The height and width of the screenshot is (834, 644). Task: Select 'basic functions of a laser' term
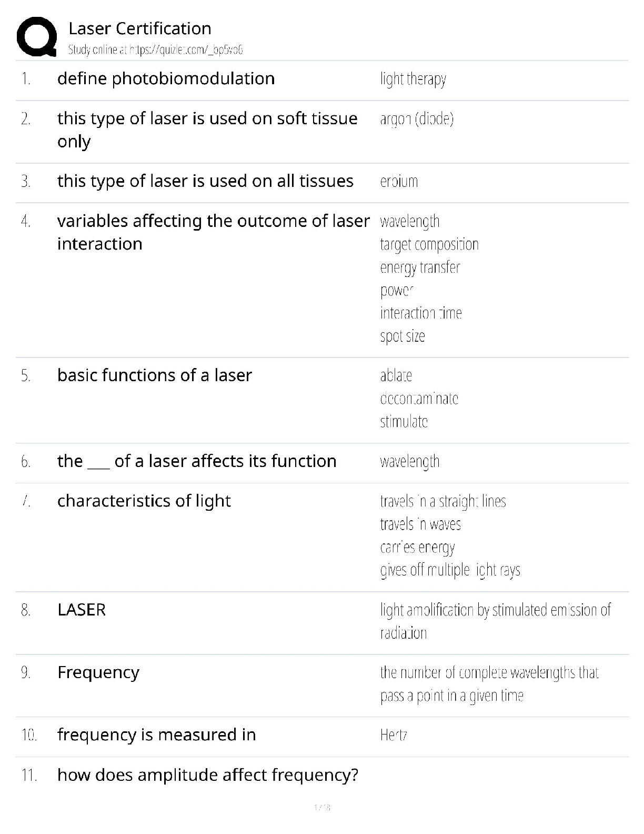[155, 375]
